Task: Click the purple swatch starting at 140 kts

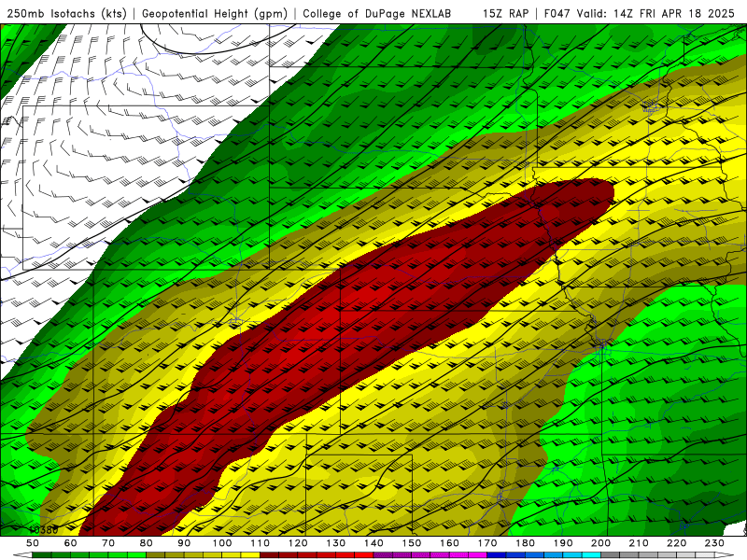Action: 383,555
